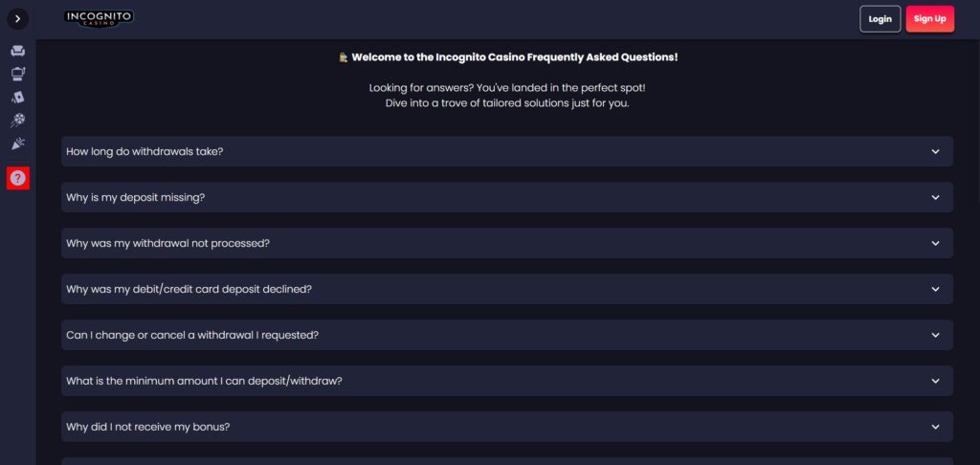Open the soccer ball sports icon

(x=18, y=121)
